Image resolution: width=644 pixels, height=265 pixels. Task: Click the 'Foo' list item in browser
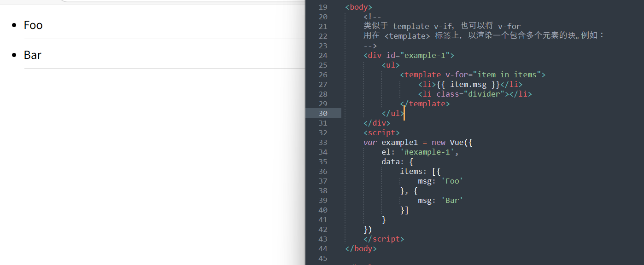33,25
